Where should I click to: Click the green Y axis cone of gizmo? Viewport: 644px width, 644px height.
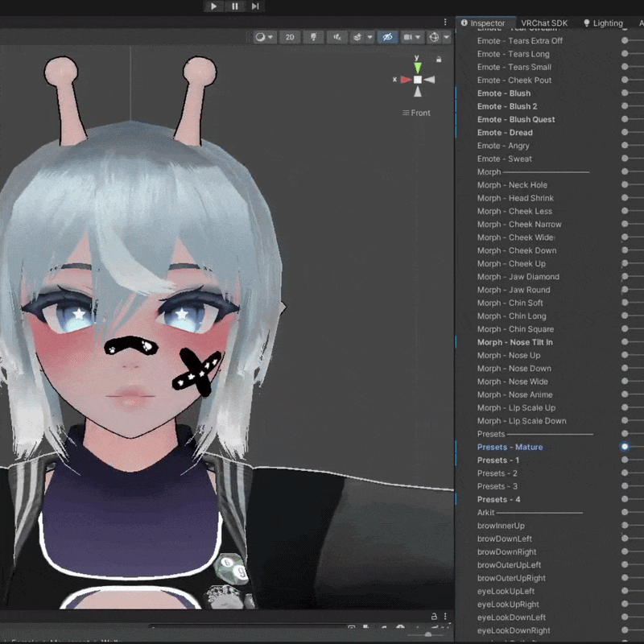point(417,68)
